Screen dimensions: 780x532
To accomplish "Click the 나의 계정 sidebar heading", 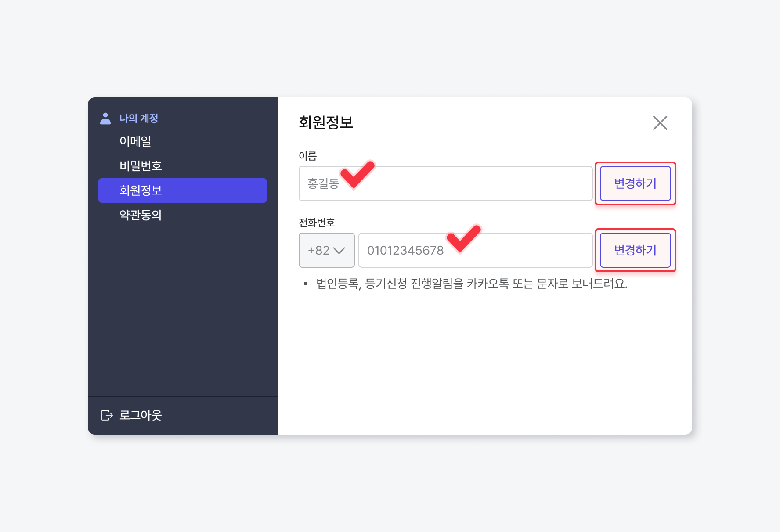I will coord(138,119).
